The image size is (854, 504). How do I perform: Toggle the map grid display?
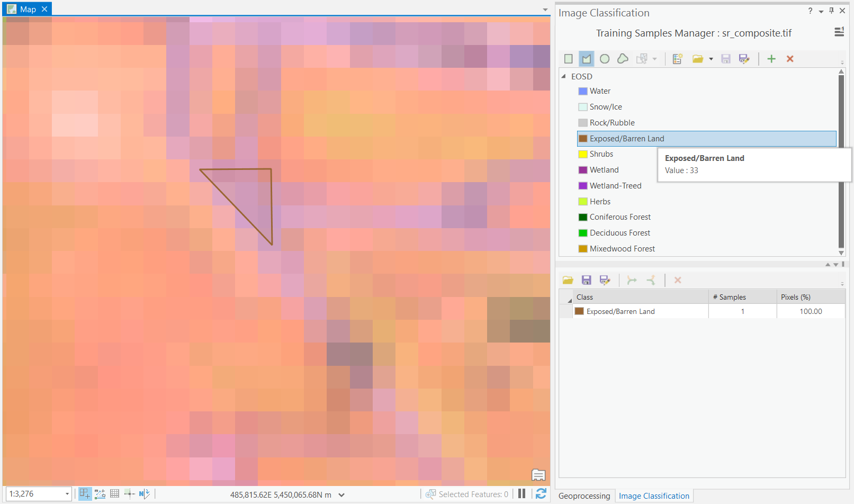click(x=114, y=494)
